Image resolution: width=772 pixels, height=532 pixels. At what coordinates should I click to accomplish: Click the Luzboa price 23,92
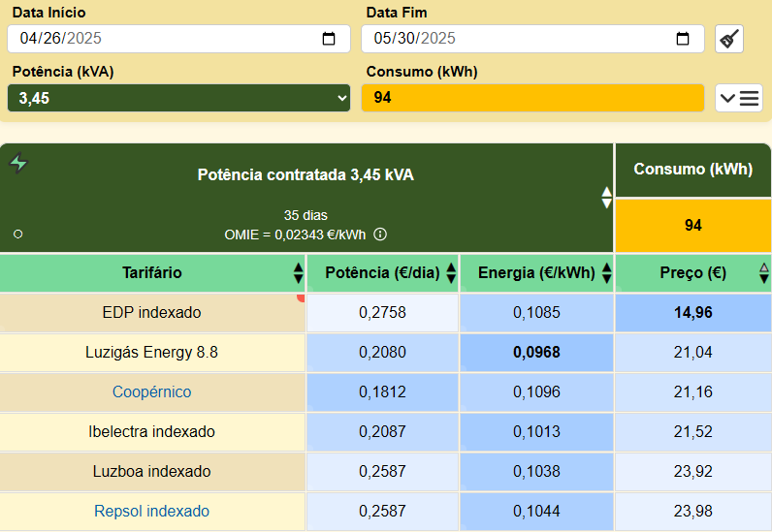point(692,472)
